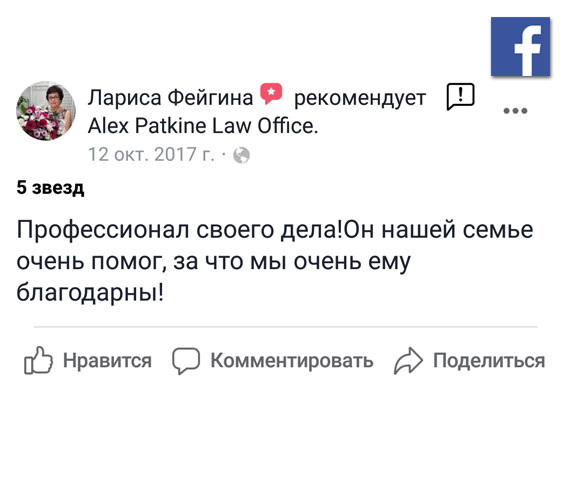569x482 pixels.
Task: Click the thumbs-up like icon
Action: [x=38, y=360]
